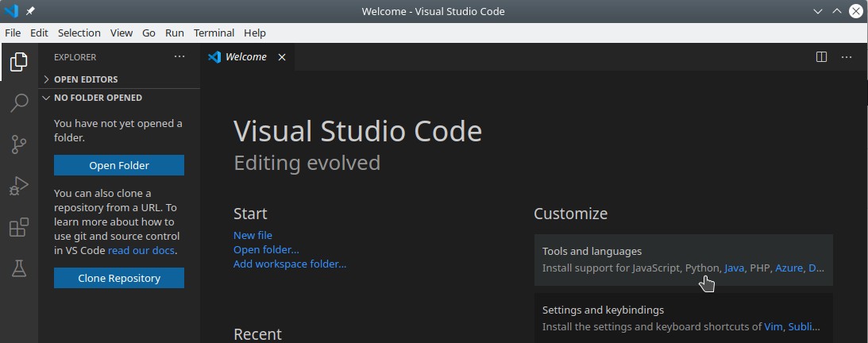Open the Go menu

149,33
